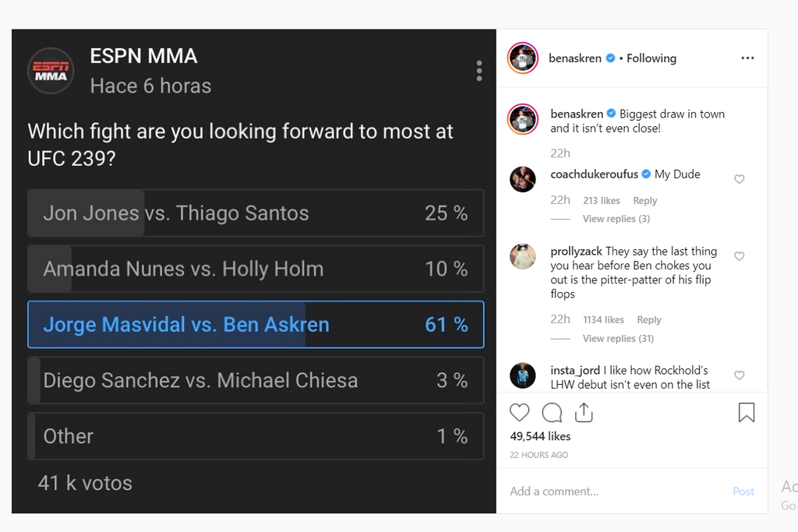Select the Jorge Masvidal vs. Ben Askren poll bar
The width and height of the screenshot is (798, 532).
(256, 325)
